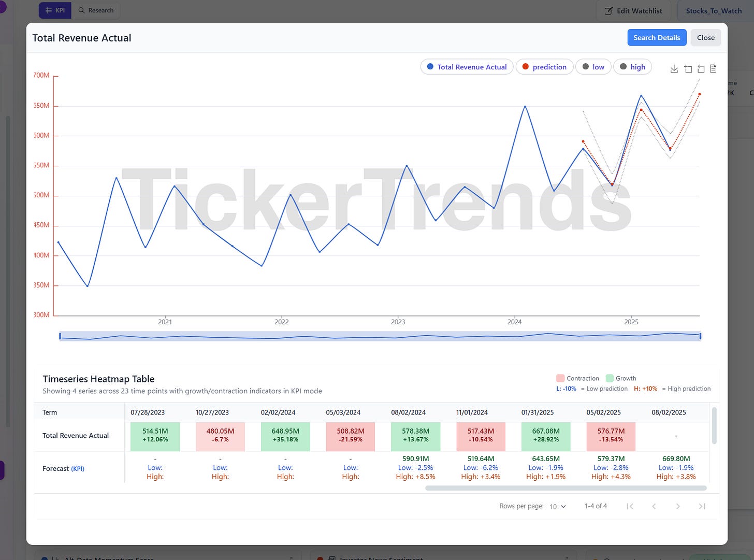The width and height of the screenshot is (754, 560).
Task: Go to the last table page
Action: (702, 506)
